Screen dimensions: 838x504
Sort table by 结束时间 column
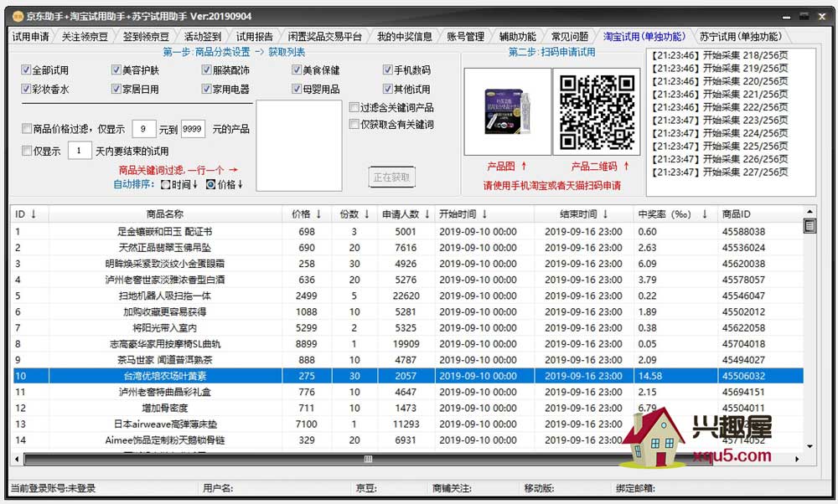[583, 214]
